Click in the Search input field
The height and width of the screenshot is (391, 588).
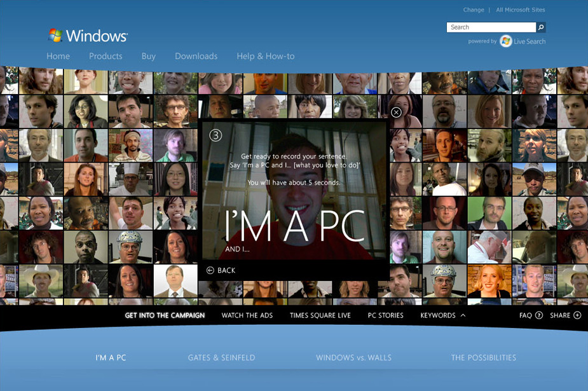491,27
